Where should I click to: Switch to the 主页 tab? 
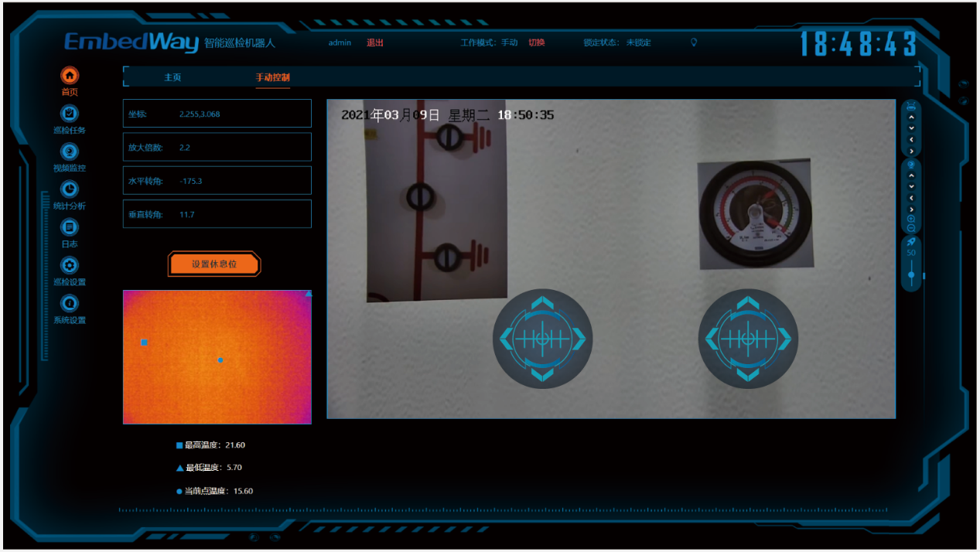(x=172, y=77)
